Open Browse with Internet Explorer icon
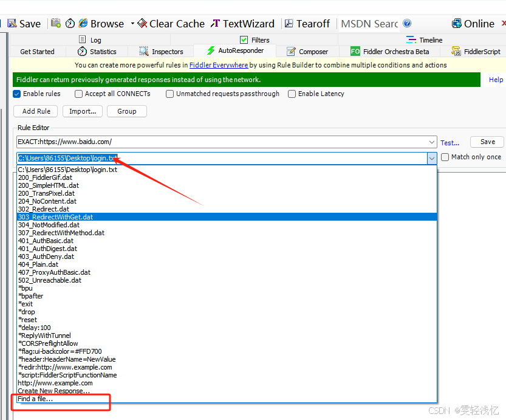Viewport: 506px width, 420px height. pyautogui.click(x=83, y=23)
